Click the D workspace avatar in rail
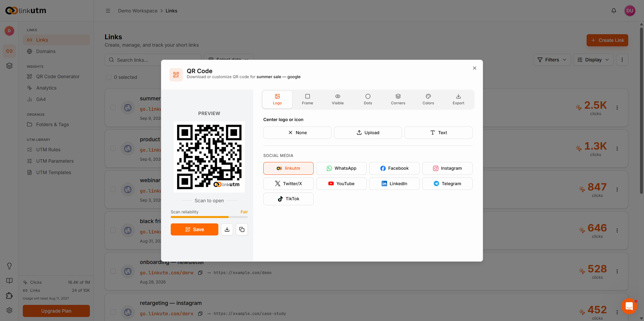Screen dimensions: 644x321 click(9, 31)
